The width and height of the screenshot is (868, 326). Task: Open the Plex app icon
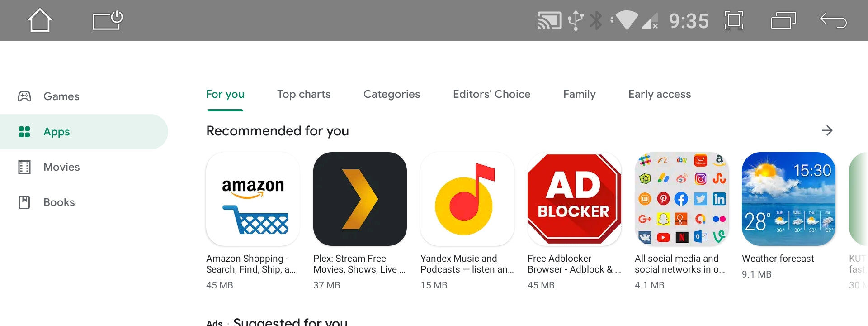tap(360, 199)
